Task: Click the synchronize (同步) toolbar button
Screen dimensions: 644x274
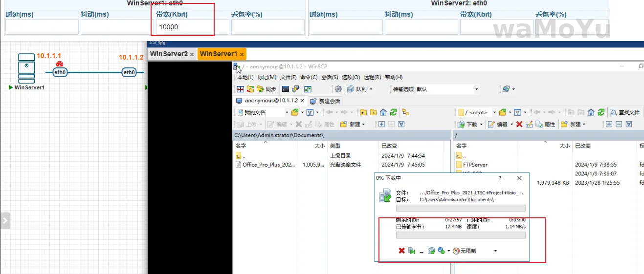Action: tap(266, 89)
